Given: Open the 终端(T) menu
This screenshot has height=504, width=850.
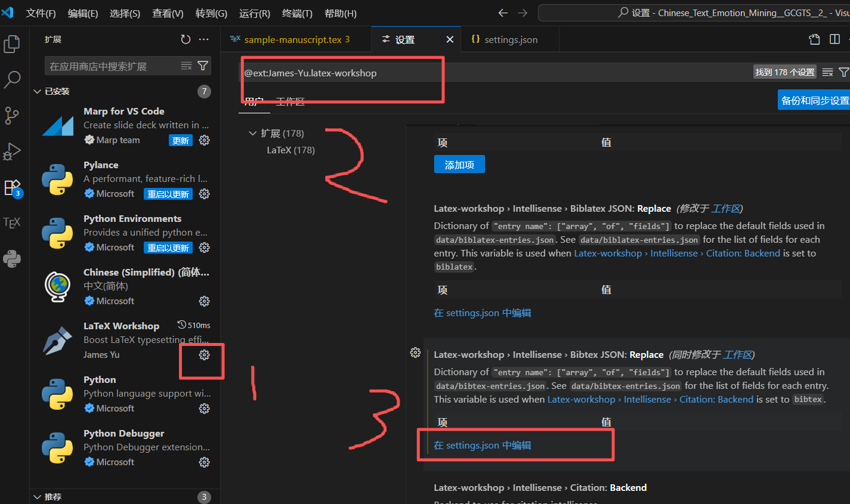Looking at the screenshot, I should (x=297, y=13).
